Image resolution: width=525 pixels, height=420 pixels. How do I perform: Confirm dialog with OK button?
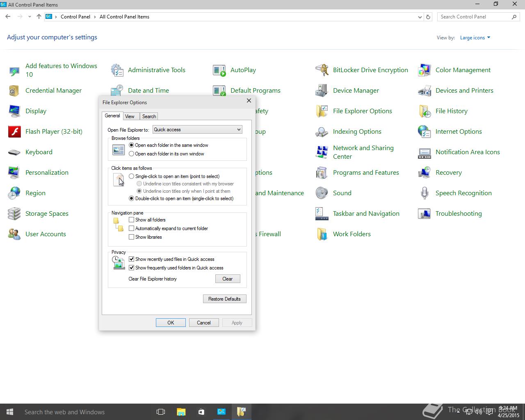click(x=171, y=323)
